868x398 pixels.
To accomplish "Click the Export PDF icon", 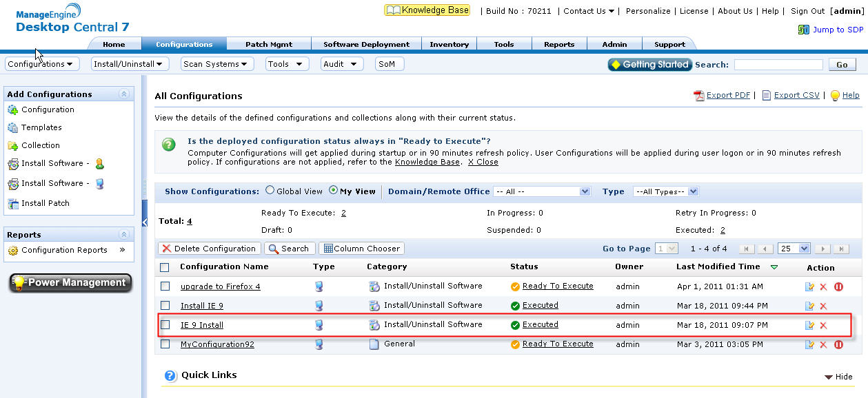I will [698, 96].
